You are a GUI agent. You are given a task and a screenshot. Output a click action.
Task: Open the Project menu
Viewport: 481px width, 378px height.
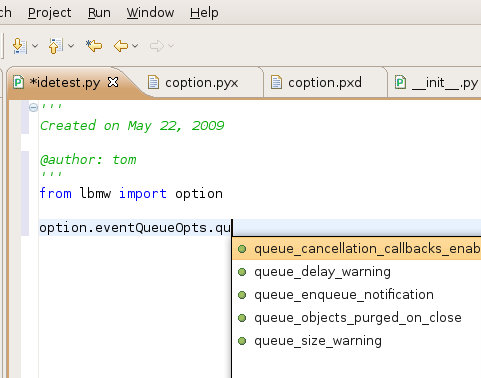point(49,13)
